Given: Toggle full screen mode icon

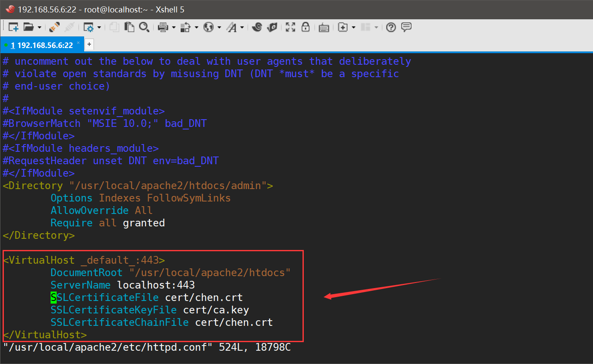Looking at the screenshot, I should (x=290, y=27).
